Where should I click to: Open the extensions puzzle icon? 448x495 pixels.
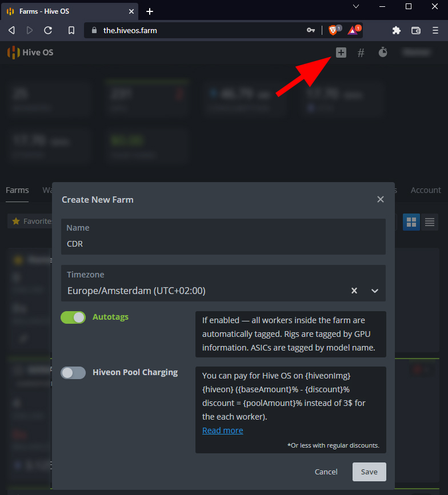click(396, 30)
